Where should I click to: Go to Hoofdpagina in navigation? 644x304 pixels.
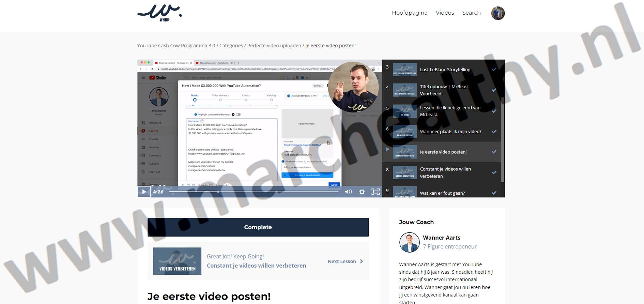(409, 13)
